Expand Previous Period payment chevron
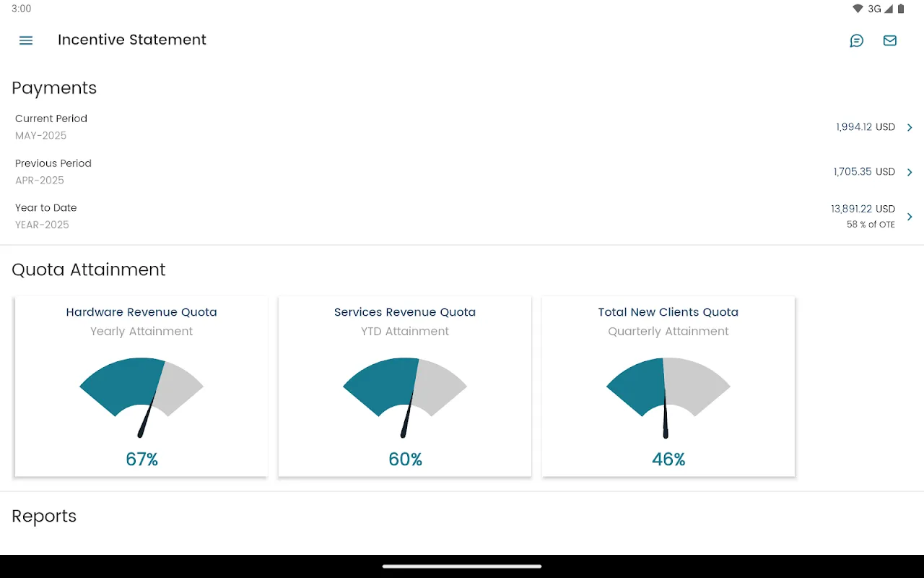Screen dimensions: 924x578 910,172
